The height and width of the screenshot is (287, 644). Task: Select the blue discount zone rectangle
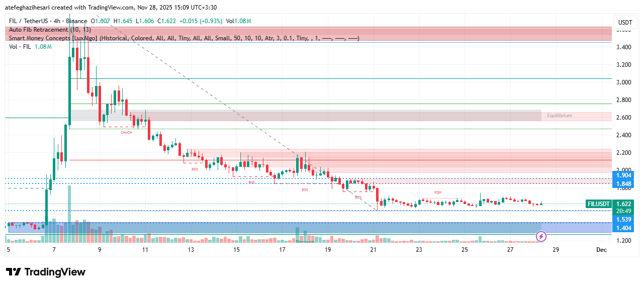click(x=302, y=228)
